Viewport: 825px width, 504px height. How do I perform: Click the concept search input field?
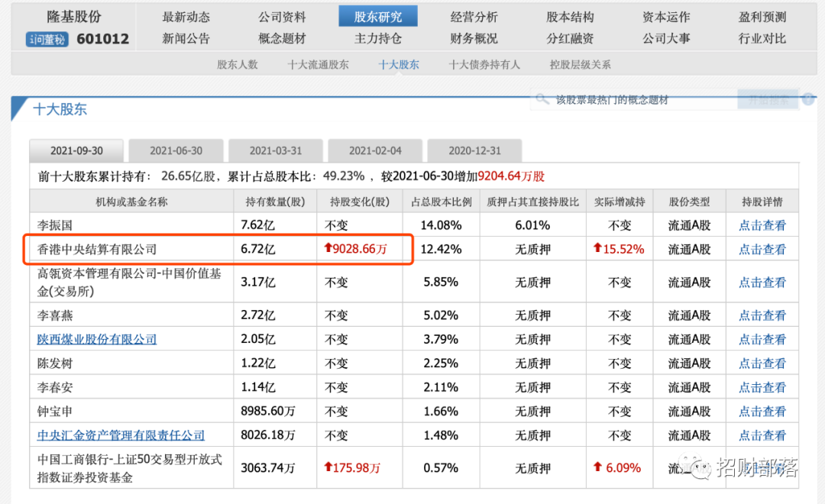tap(642, 99)
